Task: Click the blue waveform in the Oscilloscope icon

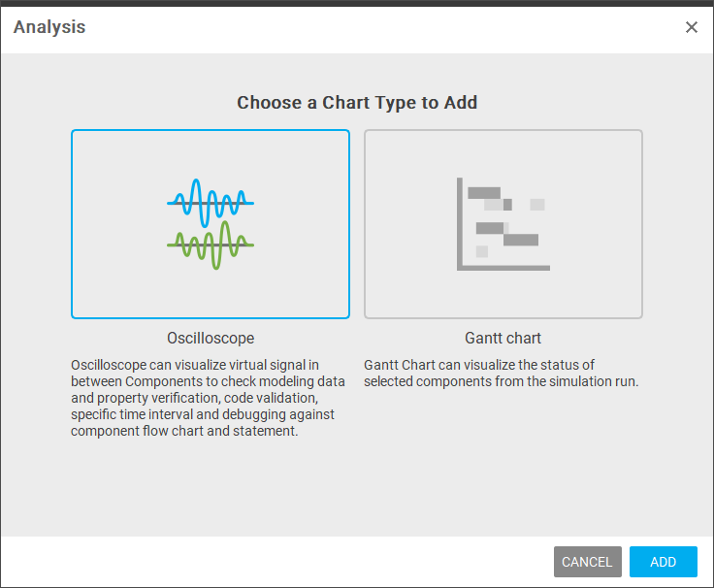Action: (211, 203)
